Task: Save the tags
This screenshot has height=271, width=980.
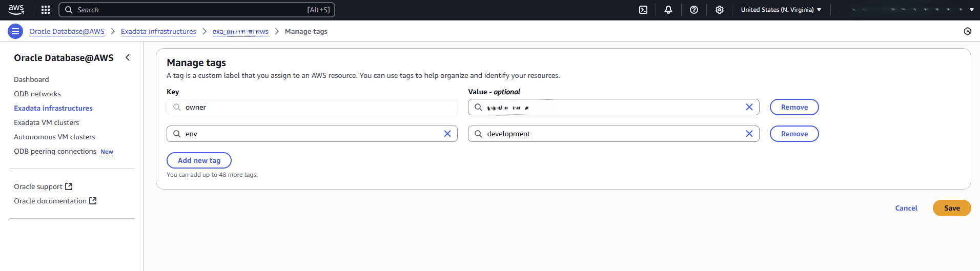Action: [952, 208]
